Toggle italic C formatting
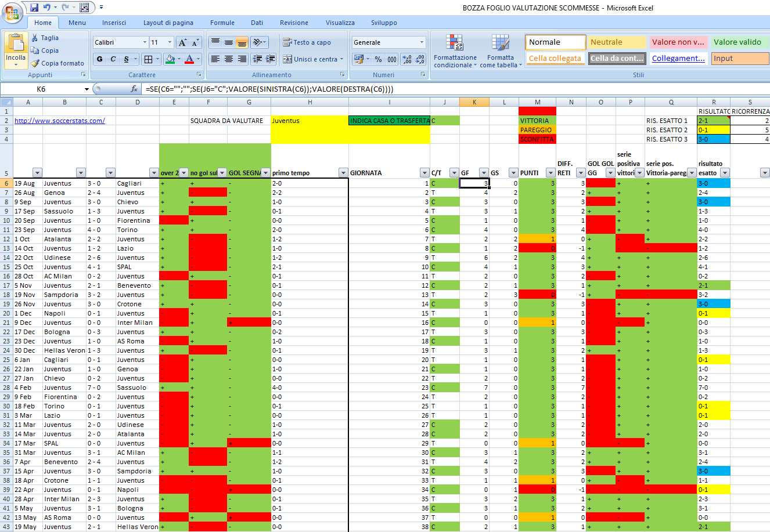This screenshot has height=532, width=770. tap(113, 59)
